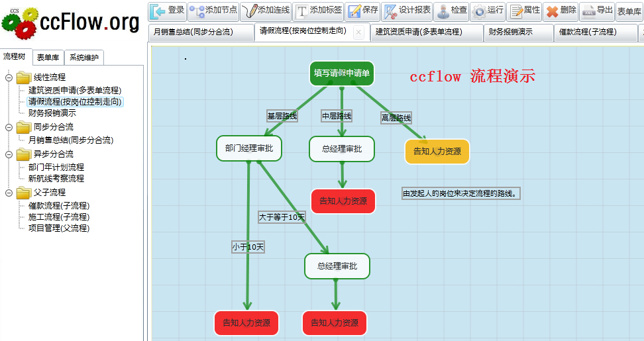Image resolution: width=644 pixels, height=341 pixels.
Task: Click the 基层路线 line label
Action: (282, 116)
